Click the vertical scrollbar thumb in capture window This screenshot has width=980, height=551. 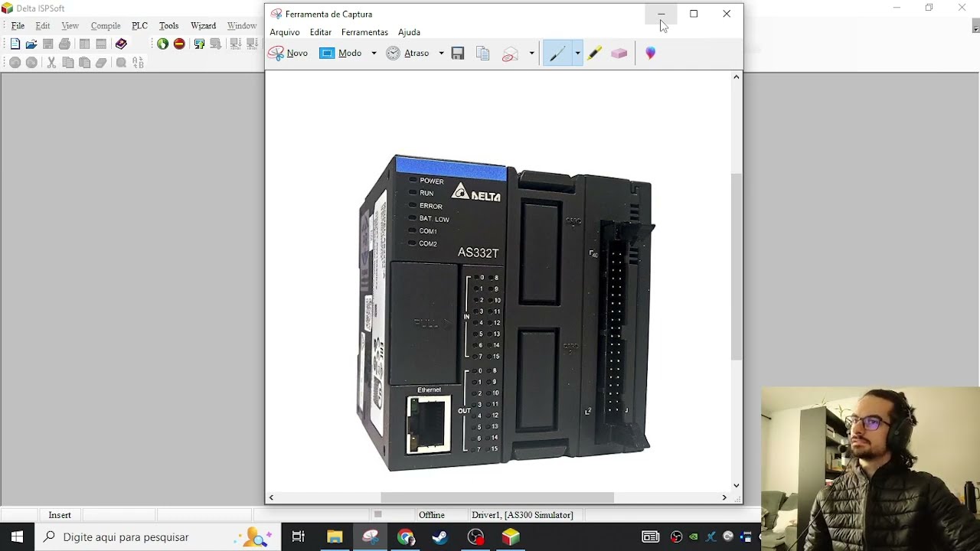pyautogui.click(x=737, y=266)
